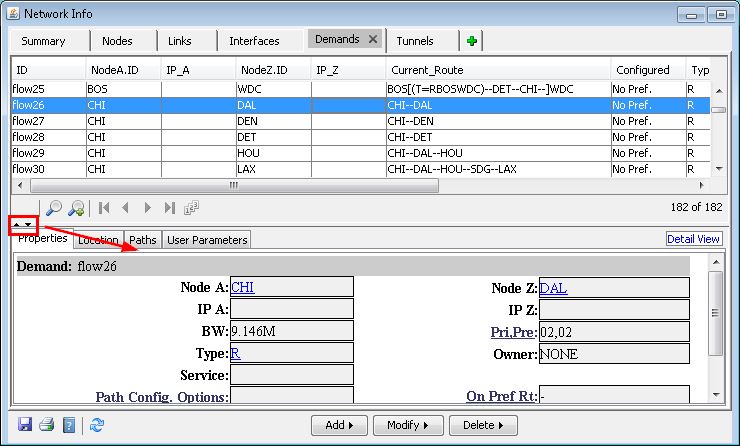Collapse panel using the small up arrow

[17, 226]
